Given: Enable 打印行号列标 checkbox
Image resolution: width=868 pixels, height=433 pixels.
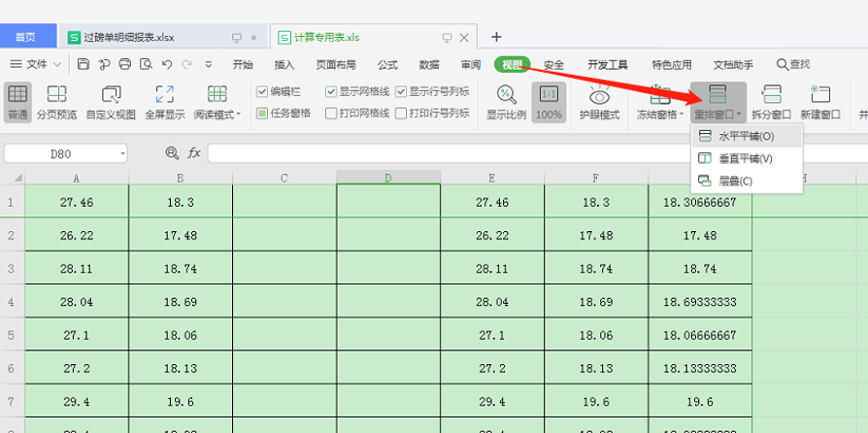Looking at the screenshot, I should click(401, 114).
